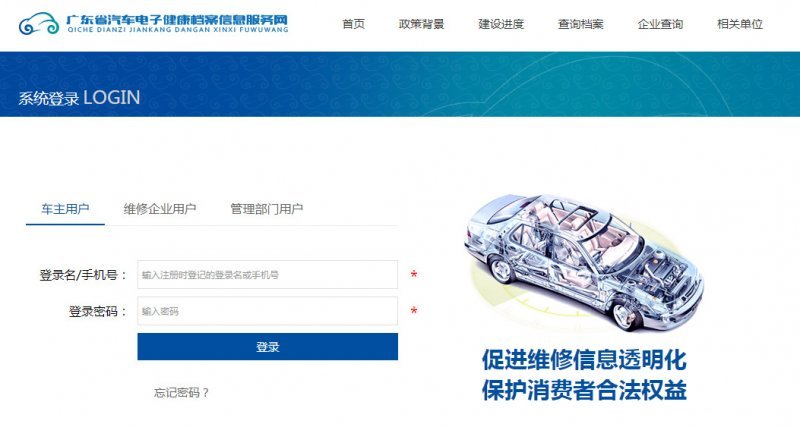Click the red asterisk beside password field
The width and height of the screenshot is (800, 427).
coord(414,311)
